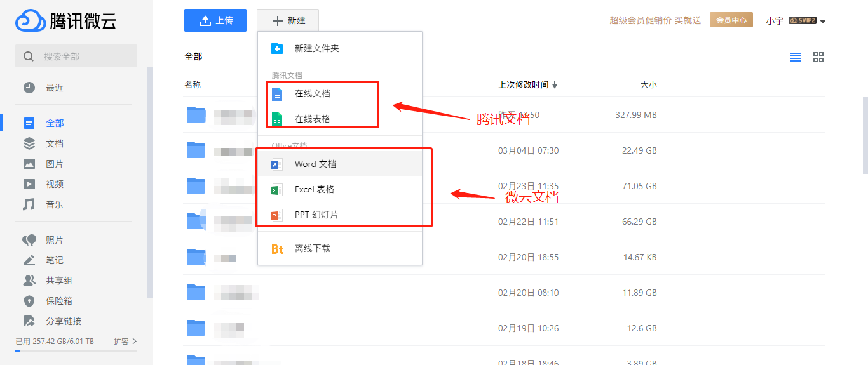This screenshot has width=868, height=365.
Task: Open the 视频 play icon
Action: (29, 184)
